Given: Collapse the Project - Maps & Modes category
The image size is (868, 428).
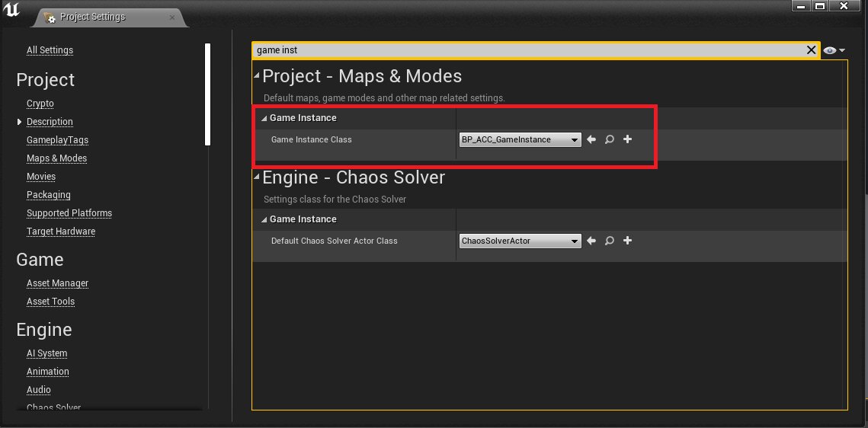Looking at the screenshot, I should click(x=257, y=76).
